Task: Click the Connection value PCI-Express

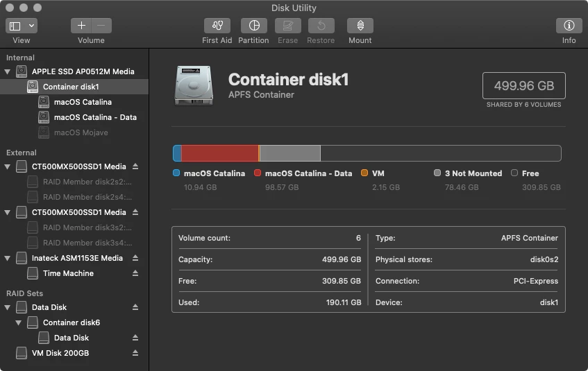Action: 535,281
